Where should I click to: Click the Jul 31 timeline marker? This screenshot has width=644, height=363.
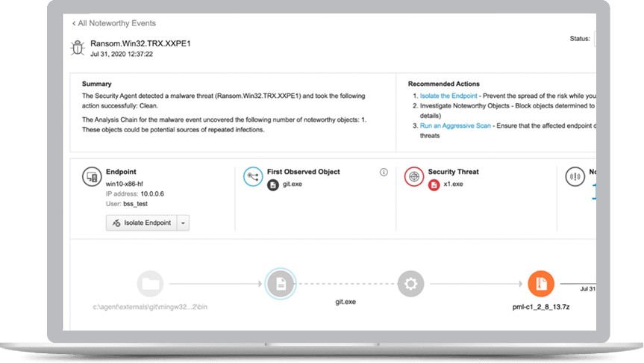point(587,286)
